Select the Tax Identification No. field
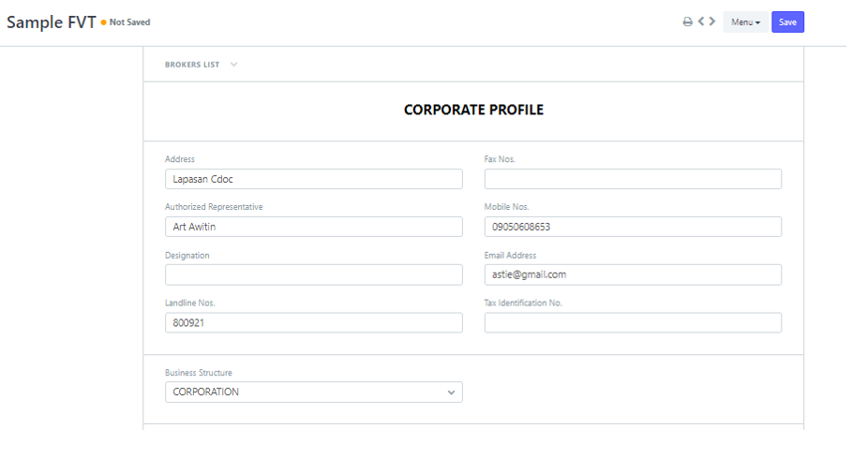Image resolution: width=868 pixels, height=458 pixels. (x=633, y=322)
